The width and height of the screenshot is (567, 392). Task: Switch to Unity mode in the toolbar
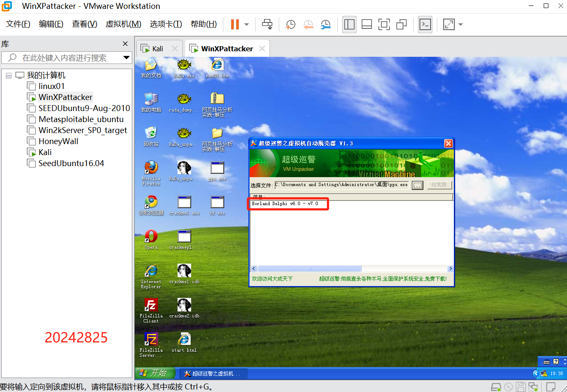point(402,25)
